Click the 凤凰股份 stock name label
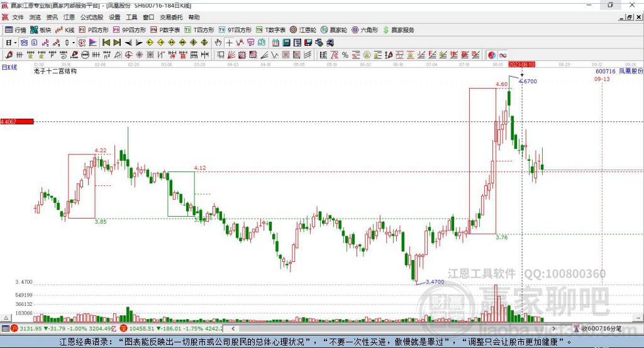The width and height of the screenshot is (644, 348). coord(631,72)
